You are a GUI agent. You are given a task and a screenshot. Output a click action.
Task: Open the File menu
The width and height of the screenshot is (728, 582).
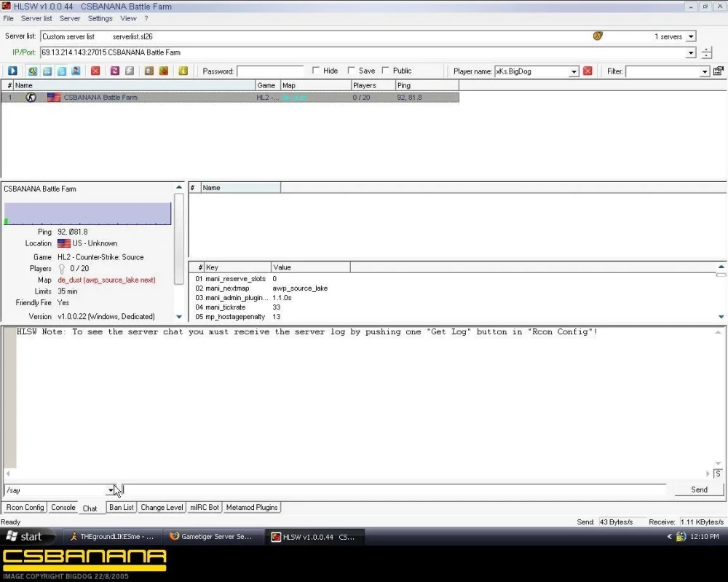click(x=8, y=19)
